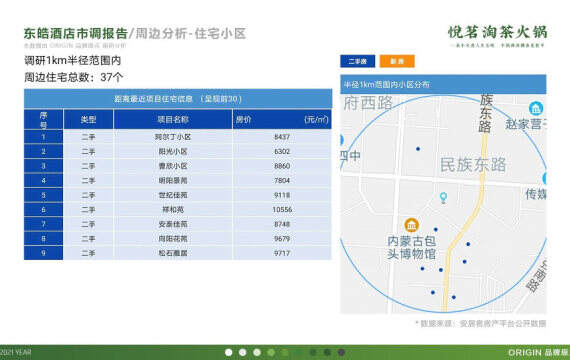The width and height of the screenshot is (570, 360).
Task: Click the blue house icon above 赵家营
Action: (536, 108)
